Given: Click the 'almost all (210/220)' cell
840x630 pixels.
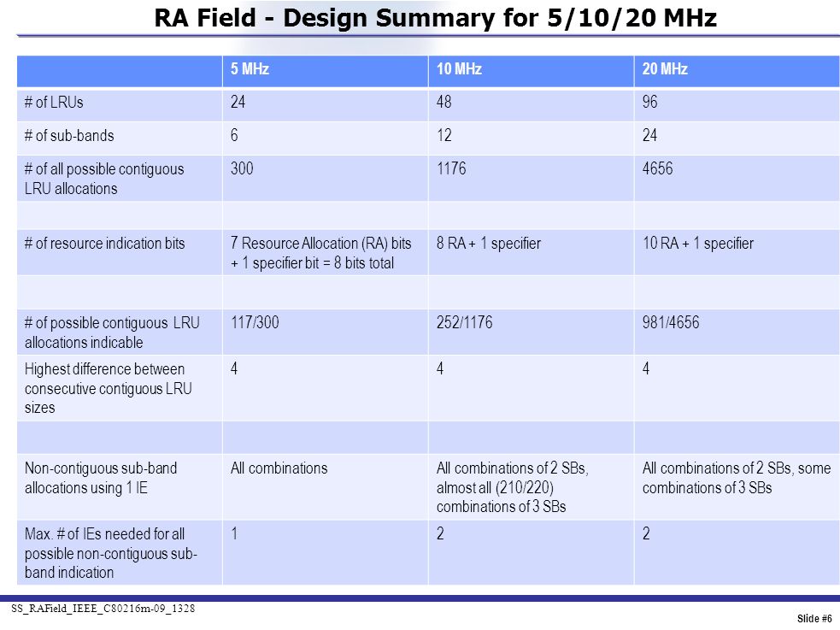Looking at the screenshot, I should [x=531, y=486].
